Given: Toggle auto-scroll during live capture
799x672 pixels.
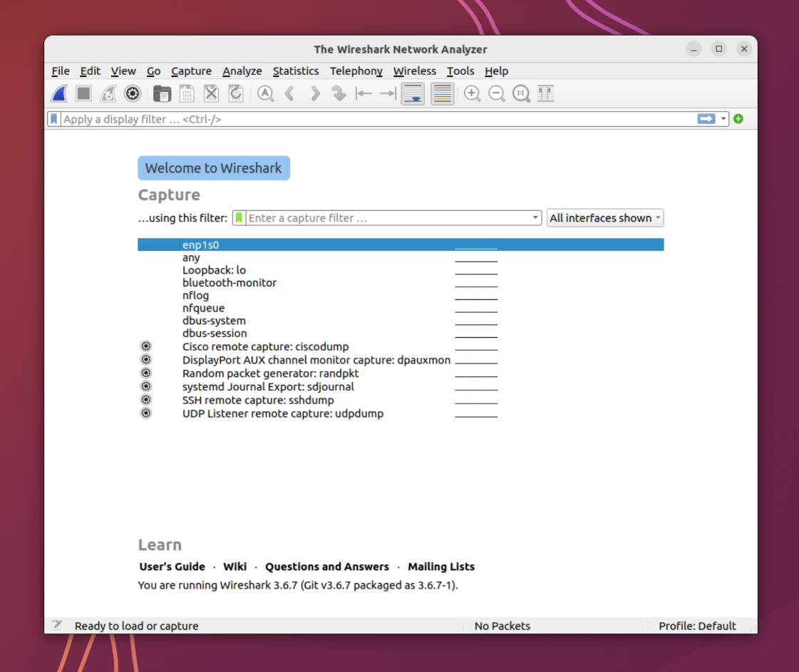Looking at the screenshot, I should point(413,94).
